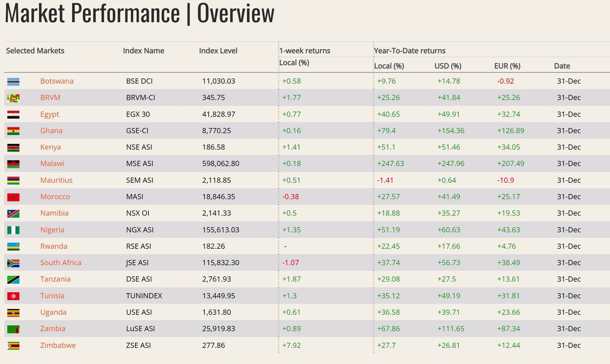Click the Rwanda flag icon
The width and height of the screenshot is (610, 364).
tap(13, 247)
